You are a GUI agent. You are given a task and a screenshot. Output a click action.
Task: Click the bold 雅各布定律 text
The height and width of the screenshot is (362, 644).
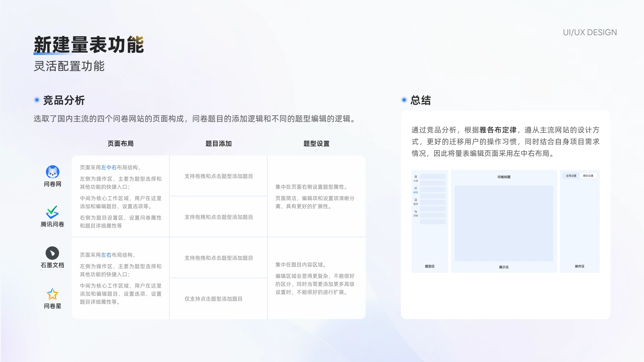pyautogui.click(x=498, y=130)
